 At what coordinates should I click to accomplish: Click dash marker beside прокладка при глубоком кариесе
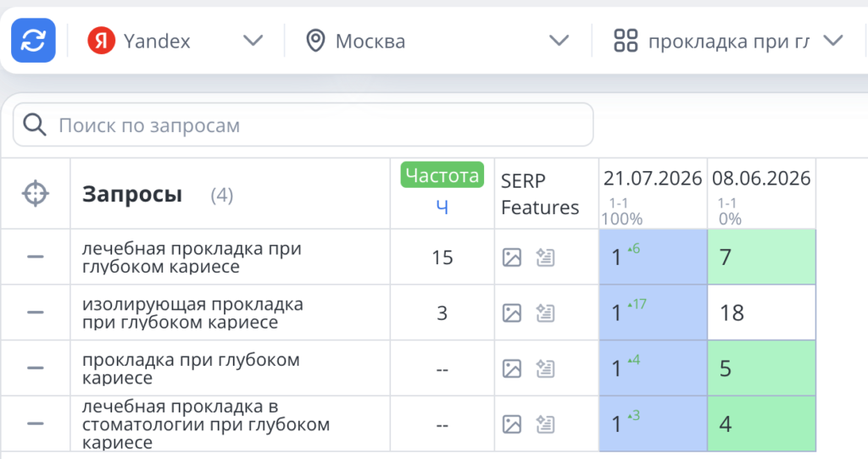point(36,368)
